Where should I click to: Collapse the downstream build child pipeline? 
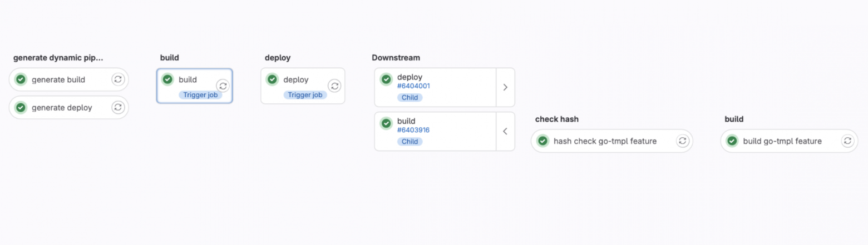(x=505, y=132)
